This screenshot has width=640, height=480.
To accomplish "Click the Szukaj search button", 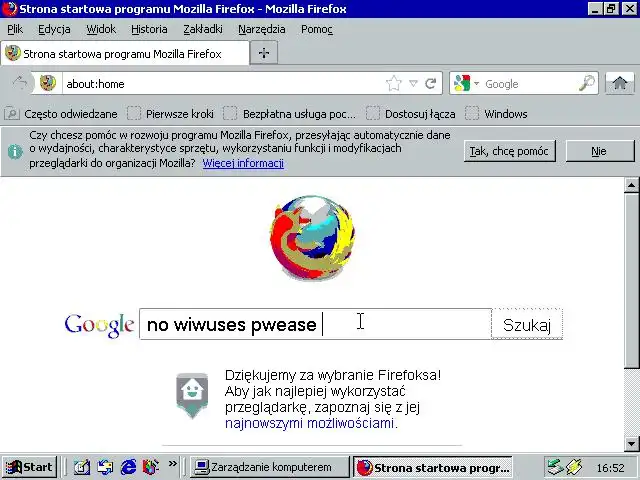I will click(x=527, y=324).
